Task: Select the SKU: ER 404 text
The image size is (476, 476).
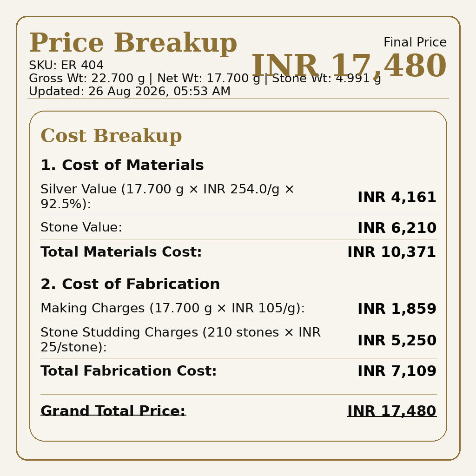Action: coord(66,65)
